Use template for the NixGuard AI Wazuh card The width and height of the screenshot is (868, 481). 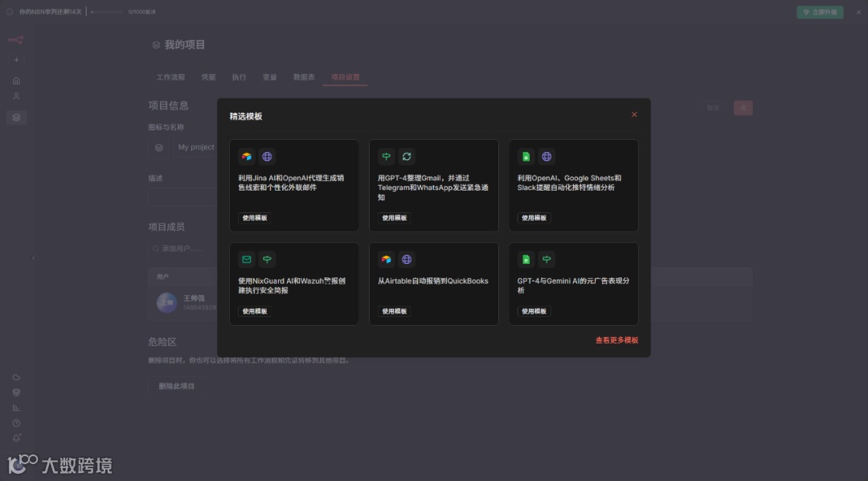click(255, 311)
